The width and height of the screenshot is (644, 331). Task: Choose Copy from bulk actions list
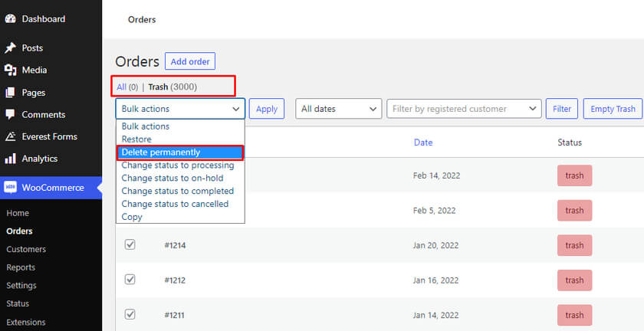tap(180, 217)
